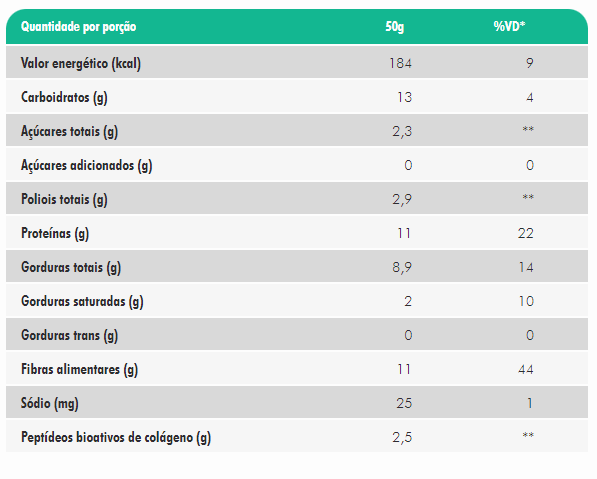
Task: Select the 'Poliois totais (g)' label
Action: point(64,199)
